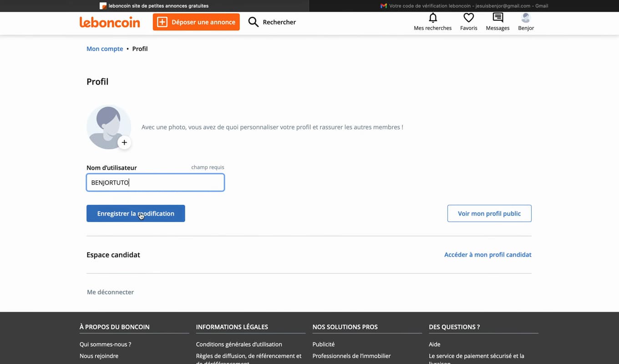
Task: Open service de paiement sécurisé link
Action: [x=477, y=359]
